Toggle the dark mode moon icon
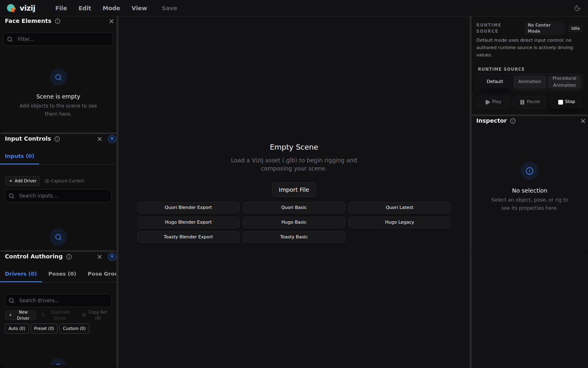Image resolution: width=588 pixels, height=368 pixels. pyautogui.click(x=577, y=8)
